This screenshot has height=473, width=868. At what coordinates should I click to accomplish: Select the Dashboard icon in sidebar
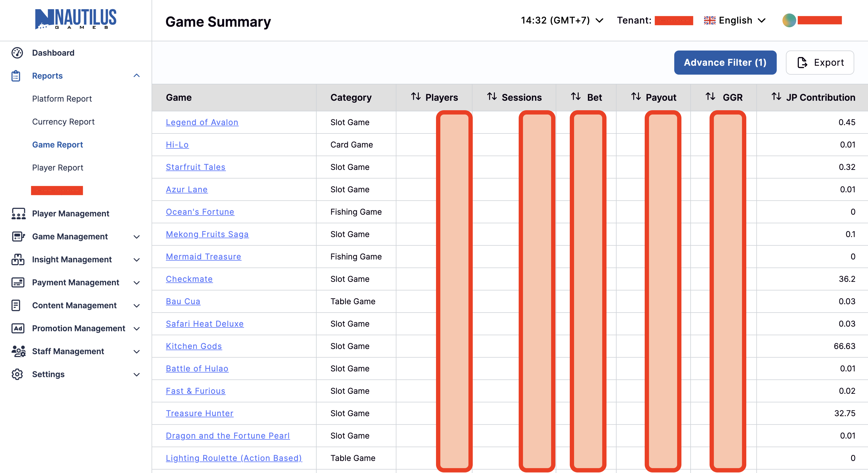click(17, 53)
